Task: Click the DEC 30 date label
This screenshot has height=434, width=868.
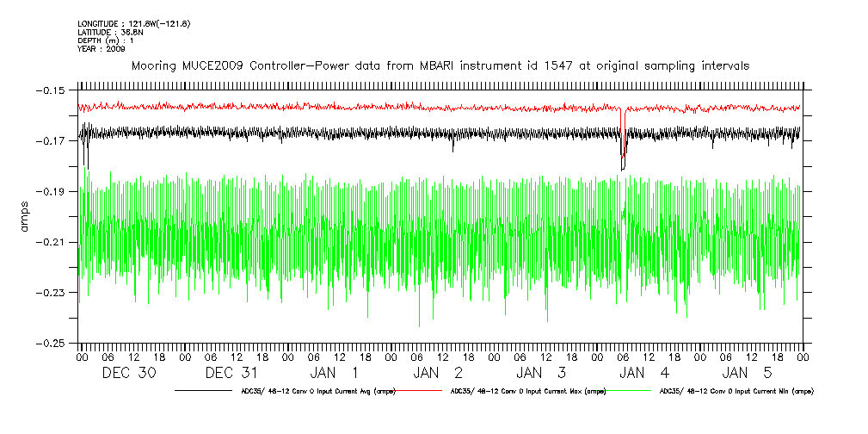Action: [129, 373]
